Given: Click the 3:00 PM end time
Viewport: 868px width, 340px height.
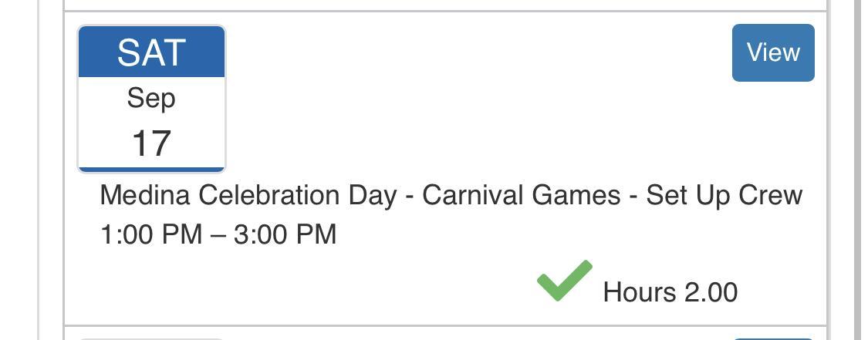Looking at the screenshot, I should click(285, 234).
